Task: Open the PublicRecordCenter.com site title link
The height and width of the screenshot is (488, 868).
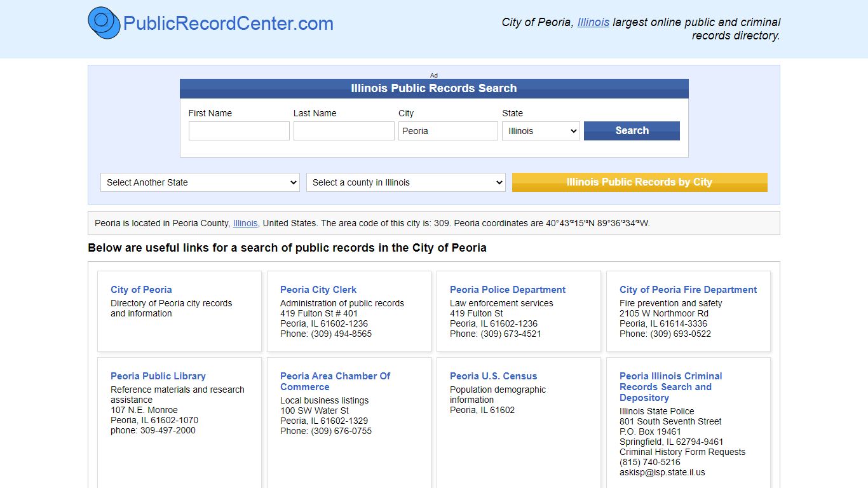Action: [228, 24]
